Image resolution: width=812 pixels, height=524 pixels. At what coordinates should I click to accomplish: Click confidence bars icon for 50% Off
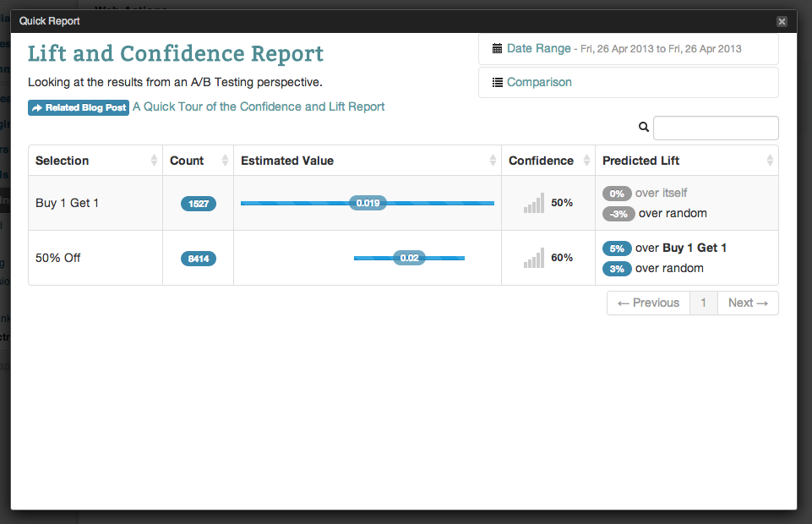[x=534, y=259]
